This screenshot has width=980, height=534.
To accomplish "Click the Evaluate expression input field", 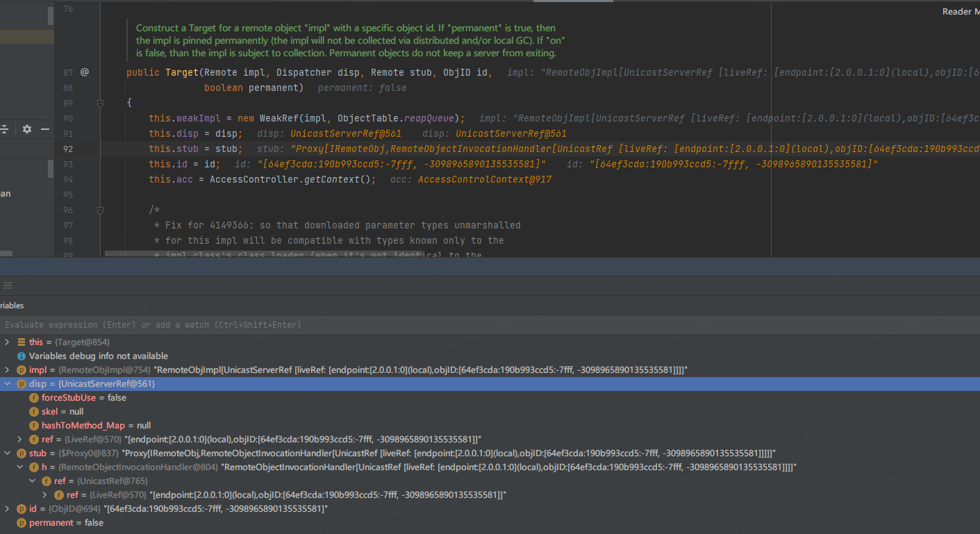I will click(490, 325).
